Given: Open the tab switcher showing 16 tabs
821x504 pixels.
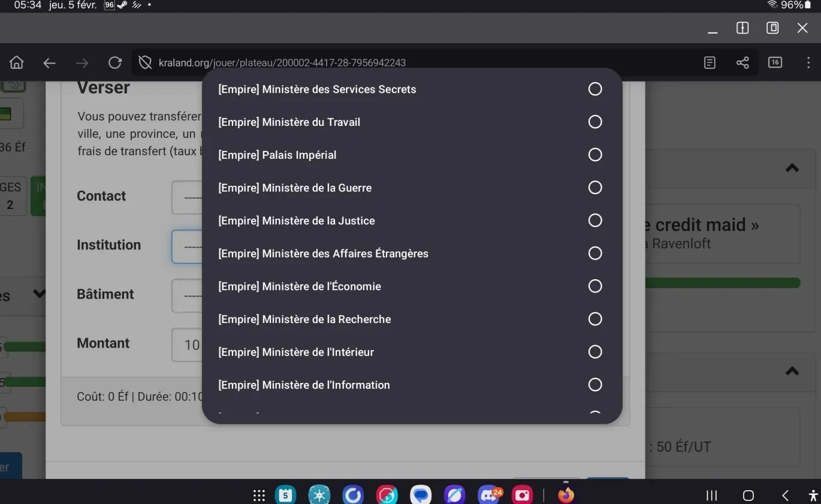Looking at the screenshot, I should tap(775, 62).
